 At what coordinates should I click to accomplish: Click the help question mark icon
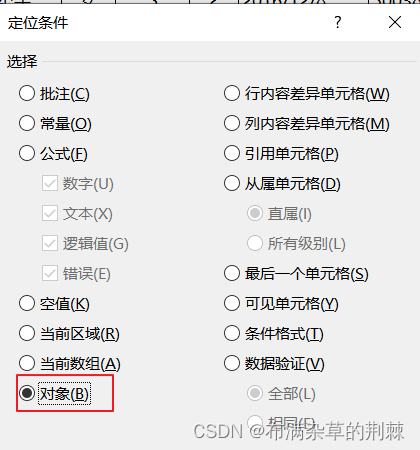pos(338,22)
